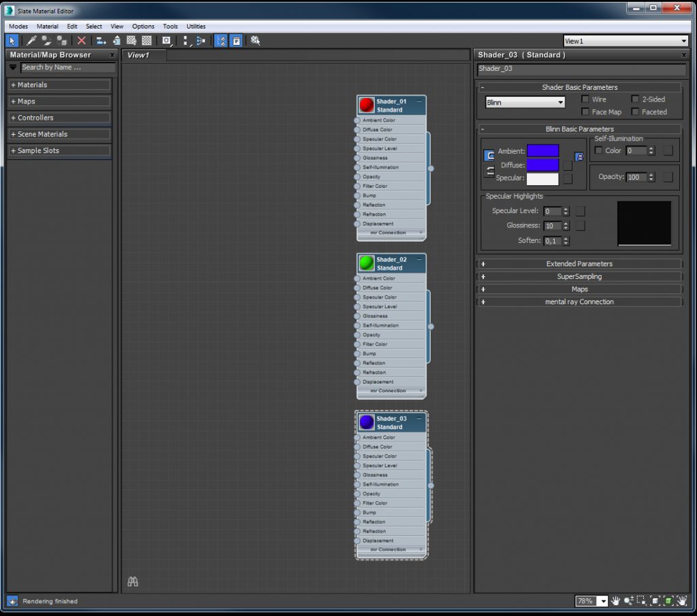This screenshot has height=616, width=697.
Task: Activate the Pan tool hand icon
Action: [x=615, y=601]
